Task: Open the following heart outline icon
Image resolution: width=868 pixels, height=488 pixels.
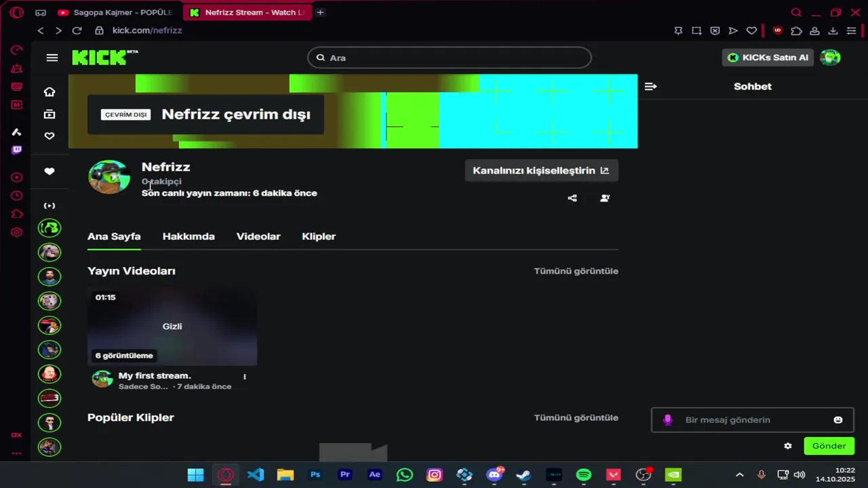Action: pyautogui.click(x=50, y=136)
